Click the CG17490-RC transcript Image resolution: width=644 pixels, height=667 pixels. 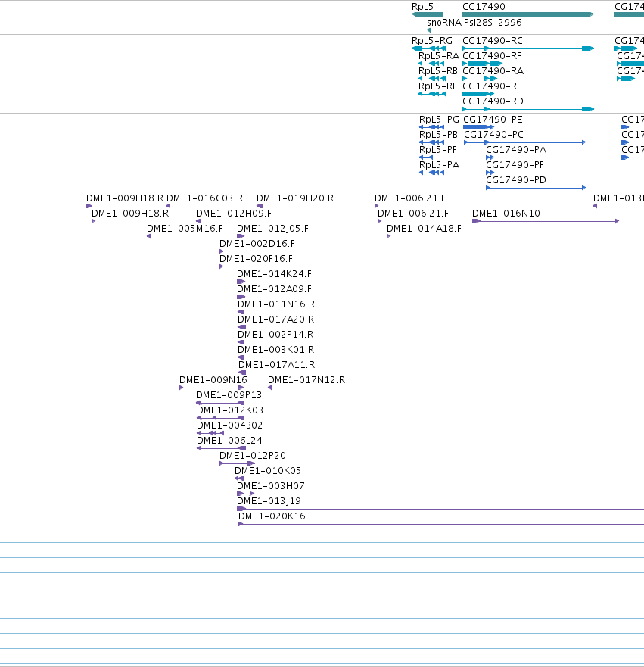click(x=528, y=48)
